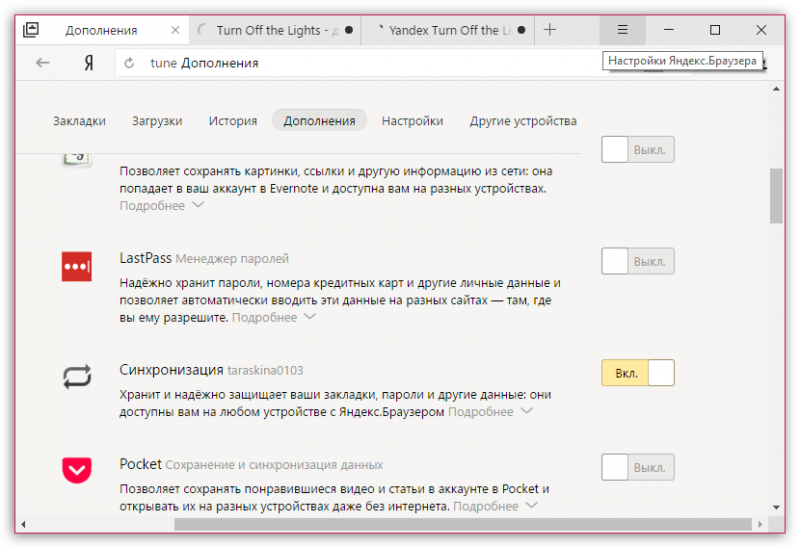The width and height of the screenshot is (800, 548).
Task: Disable the Синхронизация toggle
Action: coord(638,372)
